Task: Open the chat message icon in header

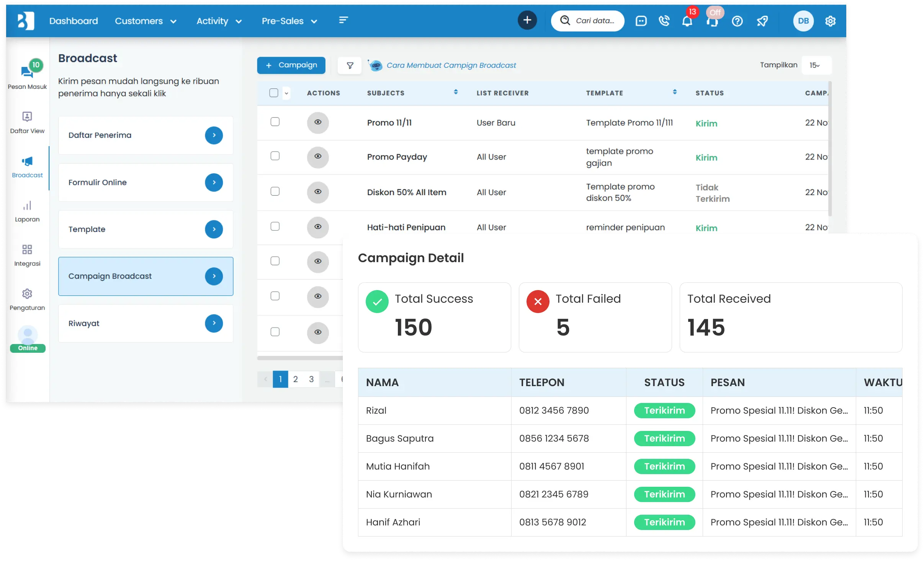Action: click(x=641, y=21)
